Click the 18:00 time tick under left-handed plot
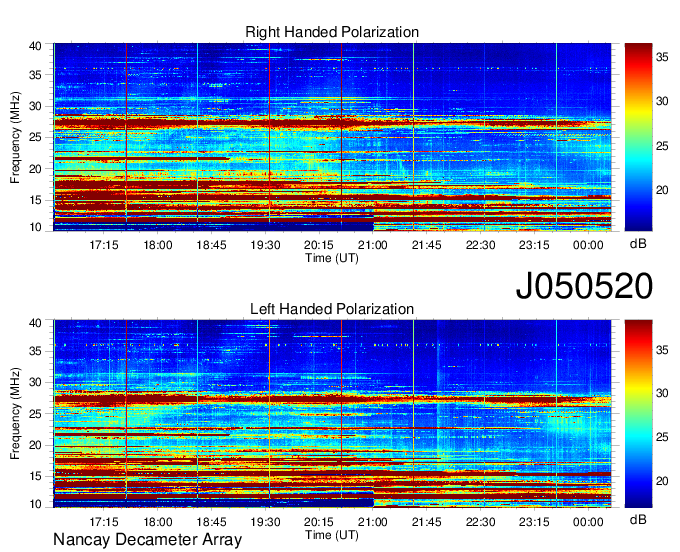Image resolution: width=680 pixels, height=552 pixels. (x=158, y=522)
